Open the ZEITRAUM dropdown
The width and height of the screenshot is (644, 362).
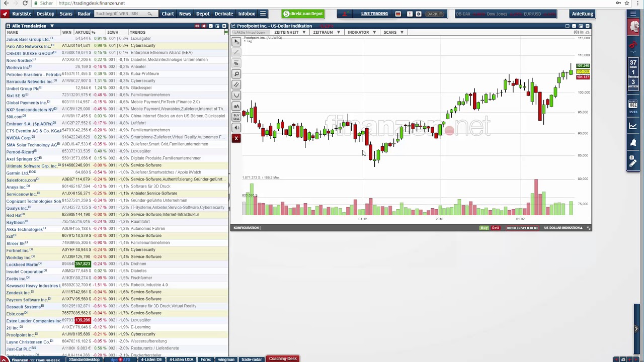(327, 32)
